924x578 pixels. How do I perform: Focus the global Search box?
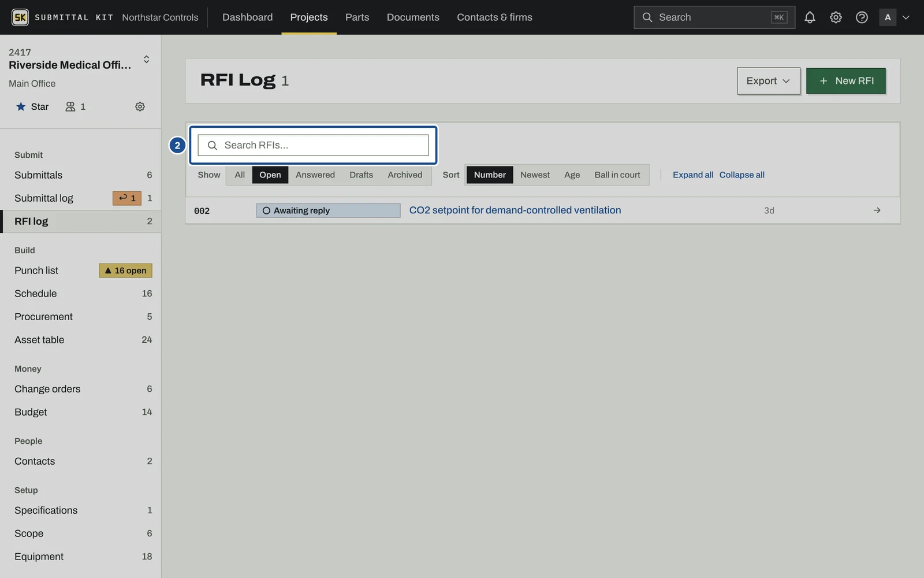pos(714,17)
